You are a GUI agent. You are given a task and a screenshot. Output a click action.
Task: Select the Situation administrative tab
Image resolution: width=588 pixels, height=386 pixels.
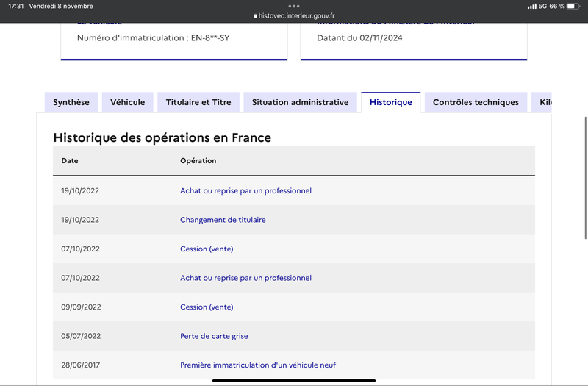pos(300,102)
